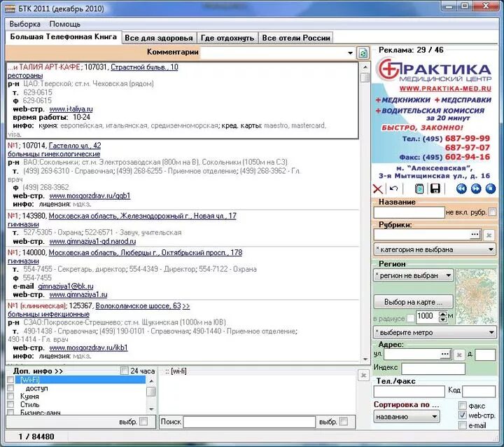This screenshot has height=447, width=504.
Task: Check the 'доступ' checkbox in the list
Action: pos(10,387)
